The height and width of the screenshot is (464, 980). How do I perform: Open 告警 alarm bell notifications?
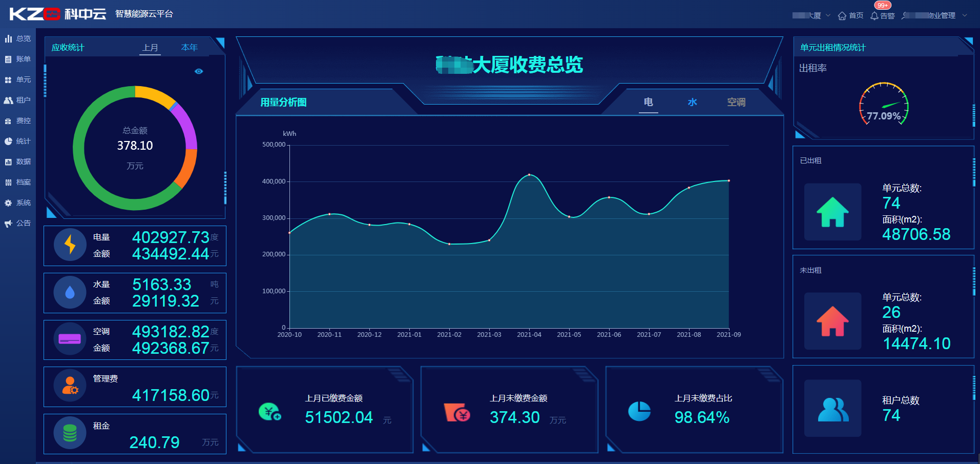click(x=883, y=15)
